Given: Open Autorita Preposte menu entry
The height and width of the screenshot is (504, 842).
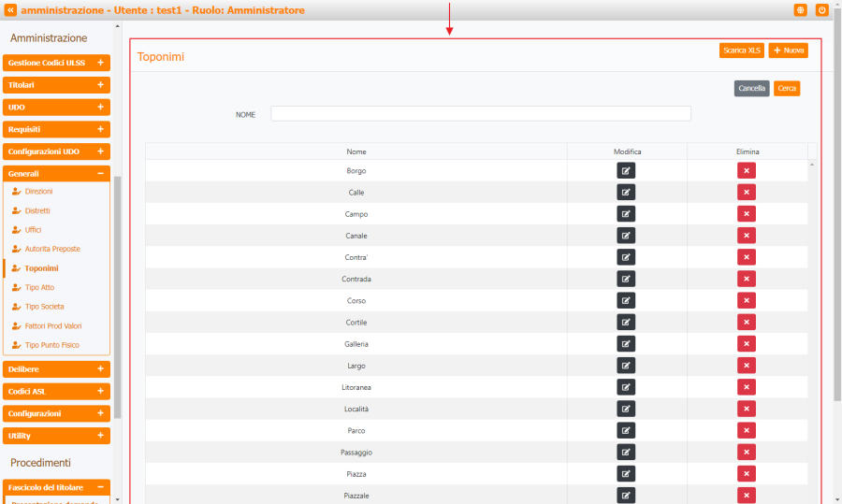Looking at the screenshot, I should click(52, 249).
